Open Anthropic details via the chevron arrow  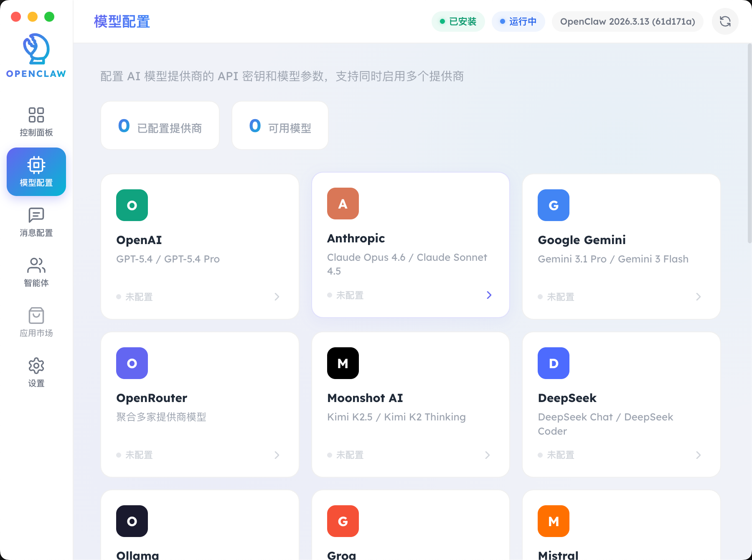coord(489,295)
